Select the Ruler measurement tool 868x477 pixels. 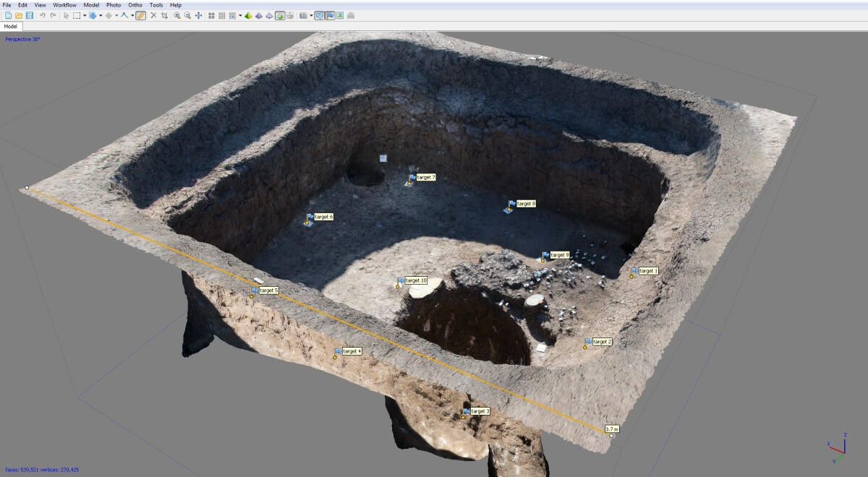[140, 15]
